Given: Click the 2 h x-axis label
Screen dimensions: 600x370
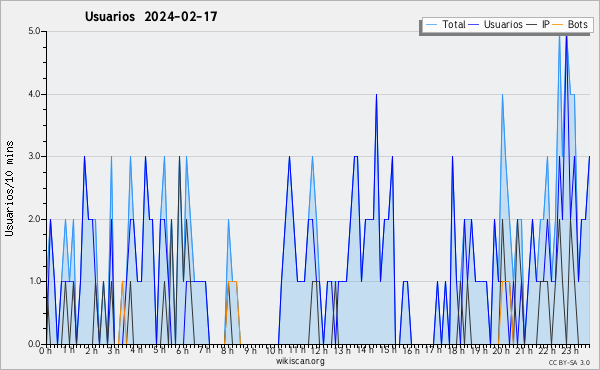Looking at the screenshot, I should click(x=91, y=350).
